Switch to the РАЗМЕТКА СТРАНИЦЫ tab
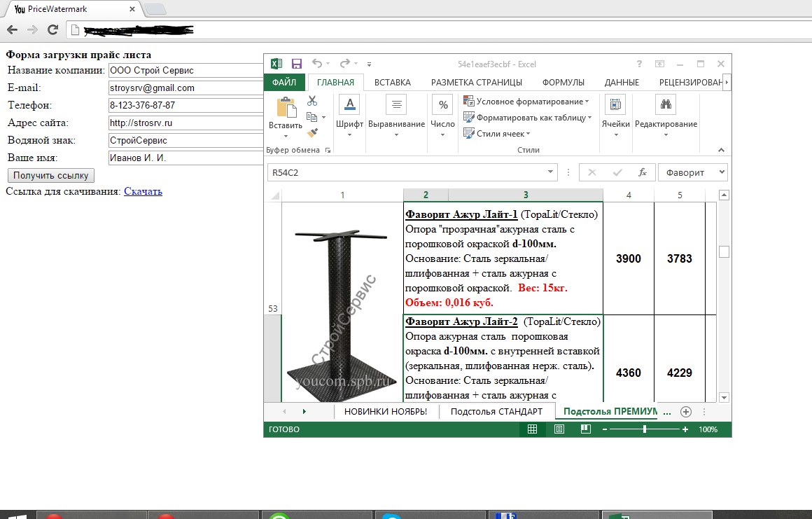Screen dimensions: 812x519 pos(477,83)
